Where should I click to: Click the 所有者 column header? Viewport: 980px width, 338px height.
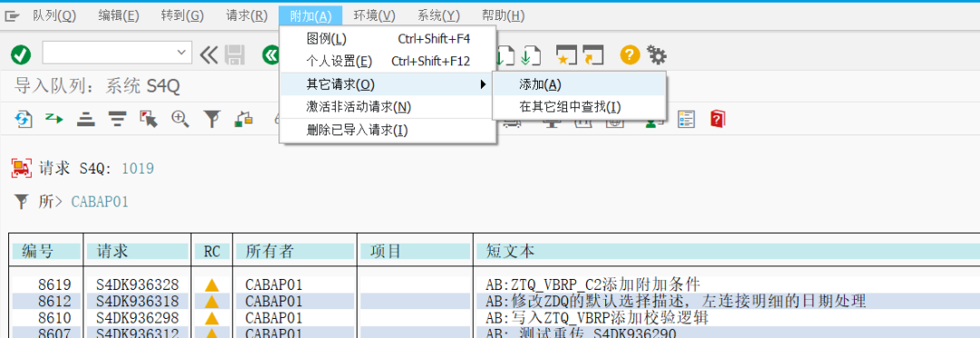tap(295, 252)
